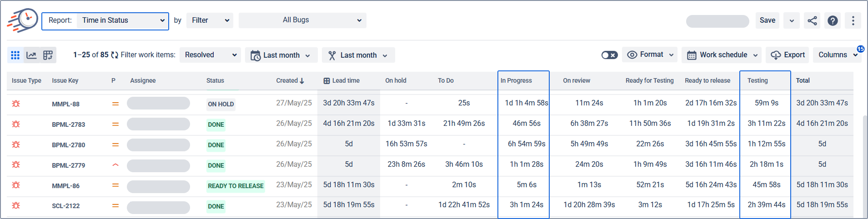This screenshot has height=219, width=868.
Task: Click the 27/May/25 created date
Action: (x=294, y=103)
